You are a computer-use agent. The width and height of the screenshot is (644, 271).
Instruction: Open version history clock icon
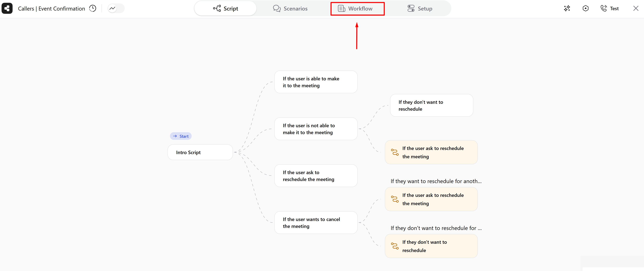coord(93,8)
